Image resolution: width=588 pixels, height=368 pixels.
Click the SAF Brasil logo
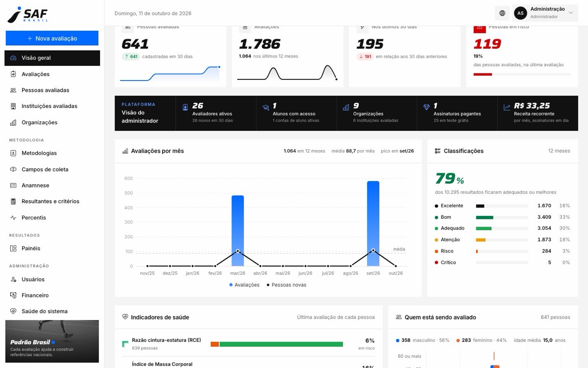[x=27, y=14]
